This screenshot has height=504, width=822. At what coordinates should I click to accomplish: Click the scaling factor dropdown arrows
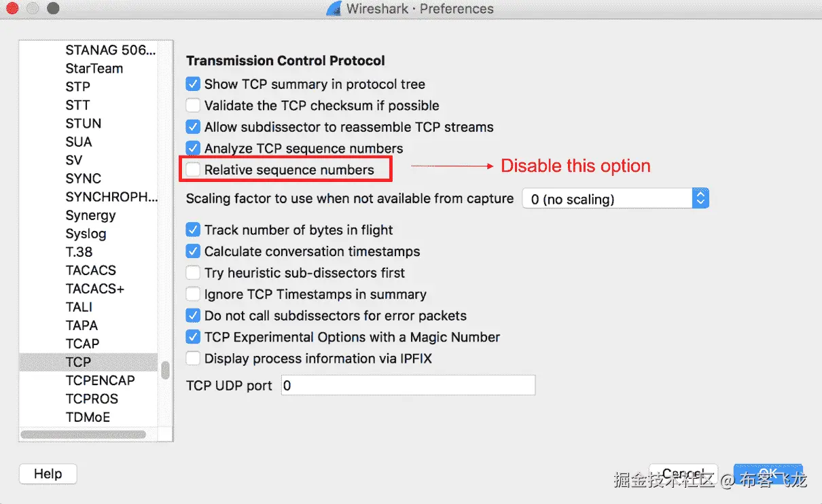click(700, 199)
